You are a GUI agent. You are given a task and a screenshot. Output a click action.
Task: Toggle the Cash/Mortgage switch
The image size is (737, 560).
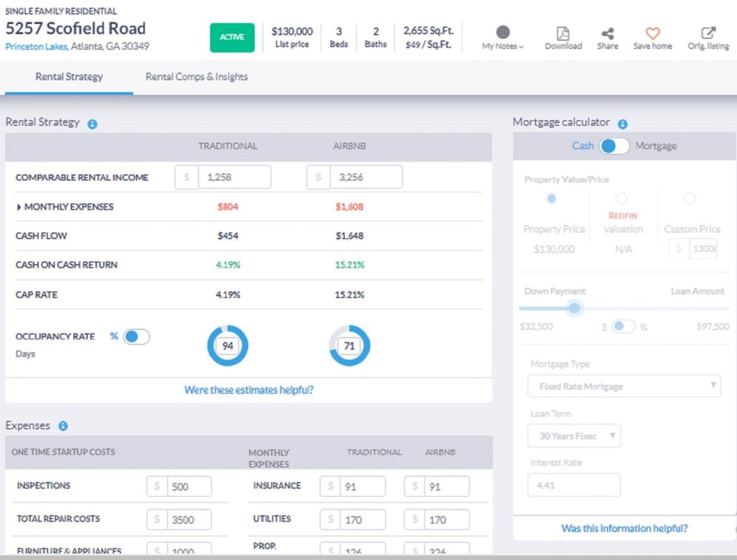point(614,146)
